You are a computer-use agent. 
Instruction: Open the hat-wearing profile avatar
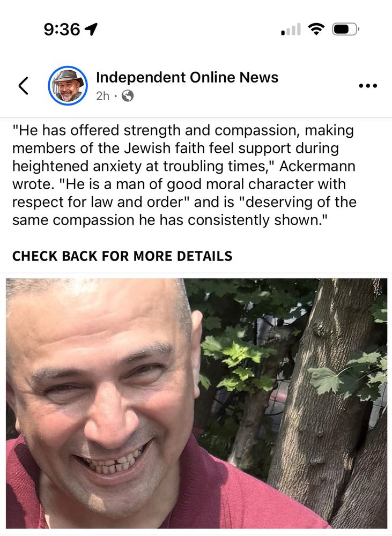point(68,85)
